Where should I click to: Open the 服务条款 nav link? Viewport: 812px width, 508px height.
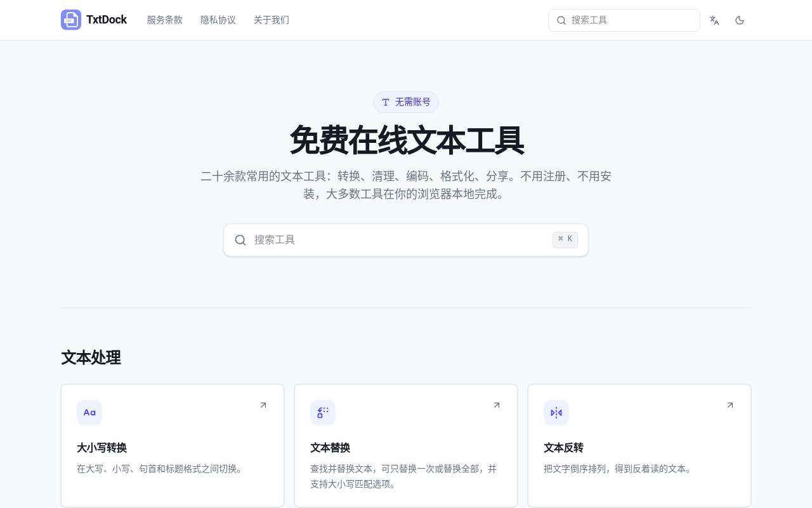pos(165,20)
